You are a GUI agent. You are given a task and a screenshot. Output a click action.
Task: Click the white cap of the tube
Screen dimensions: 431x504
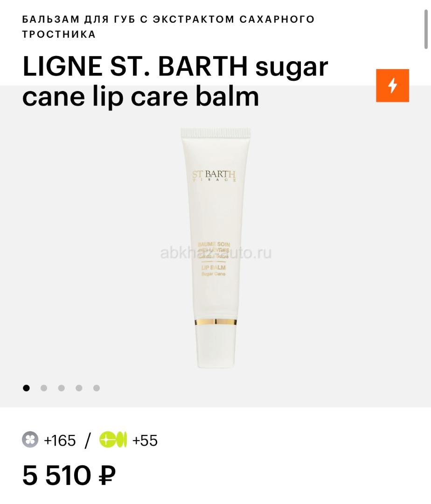pos(215,346)
